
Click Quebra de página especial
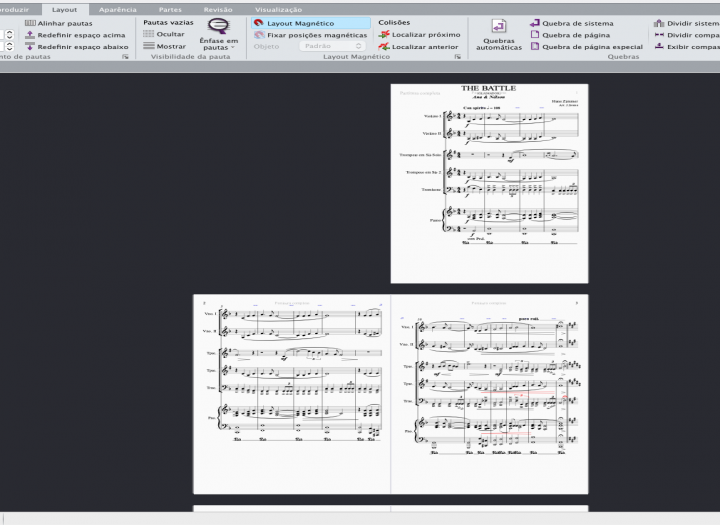[535, 46]
